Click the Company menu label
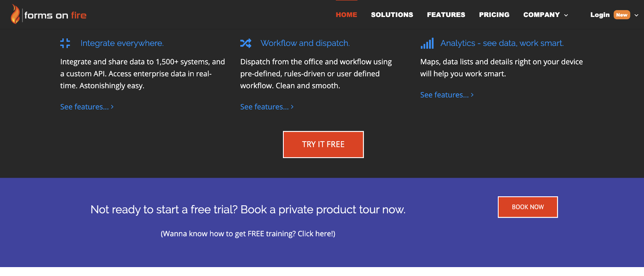Image resolution: width=644 pixels, height=276 pixels. (541, 15)
